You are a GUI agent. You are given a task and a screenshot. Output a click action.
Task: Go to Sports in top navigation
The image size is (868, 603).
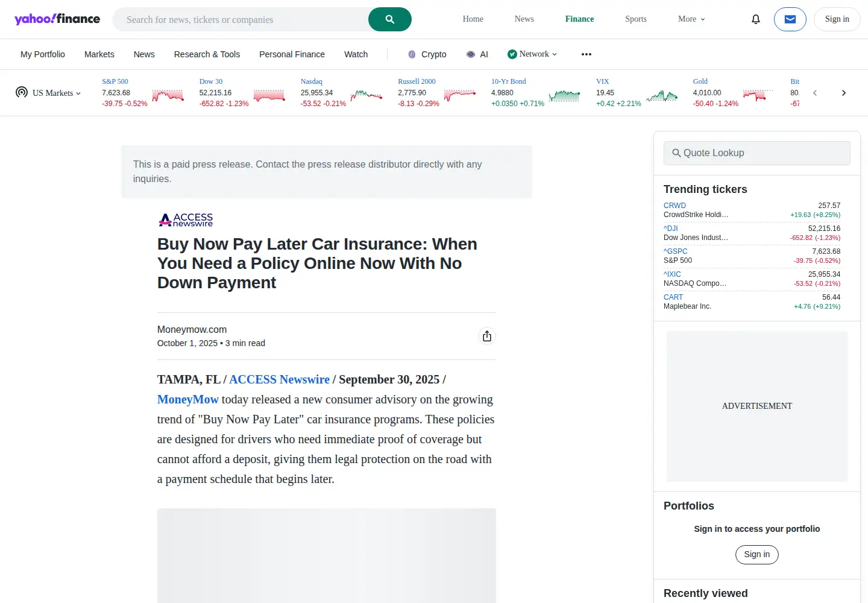(x=636, y=19)
